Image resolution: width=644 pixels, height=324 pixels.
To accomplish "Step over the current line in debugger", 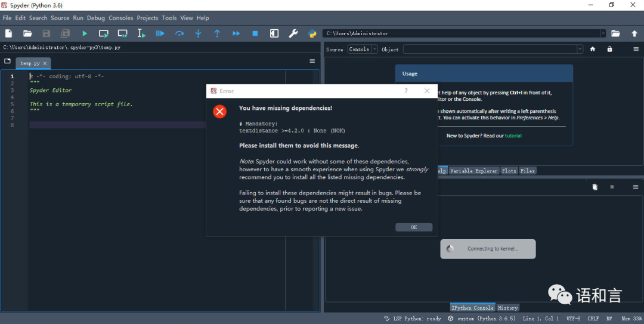I will pos(179,33).
